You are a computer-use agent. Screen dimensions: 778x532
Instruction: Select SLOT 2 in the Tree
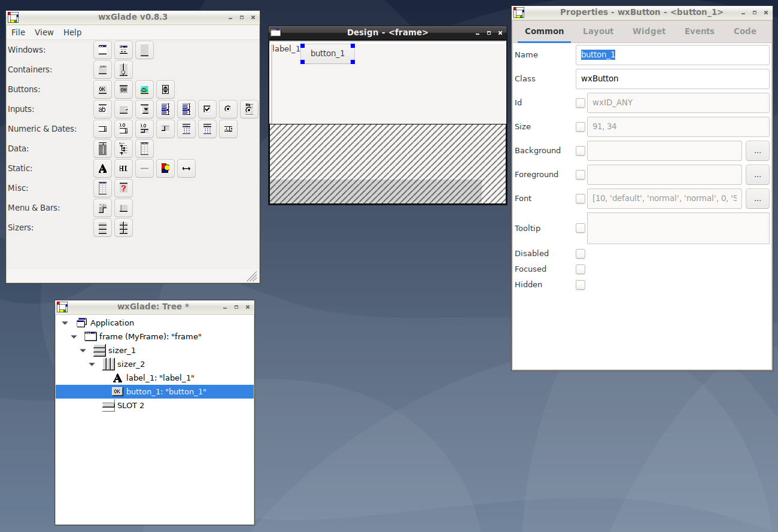(154, 405)
